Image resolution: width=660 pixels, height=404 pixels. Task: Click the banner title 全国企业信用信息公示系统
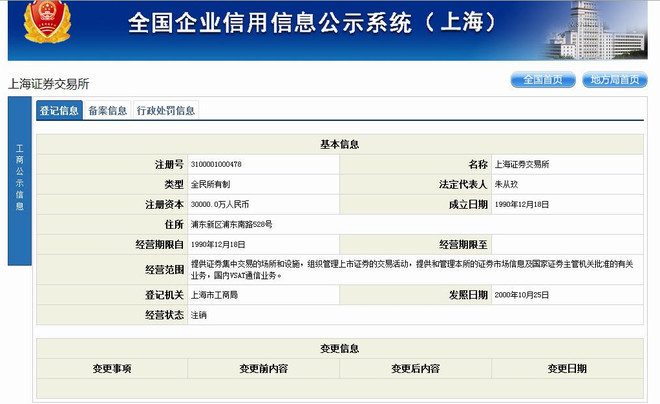tap(269, 23)
